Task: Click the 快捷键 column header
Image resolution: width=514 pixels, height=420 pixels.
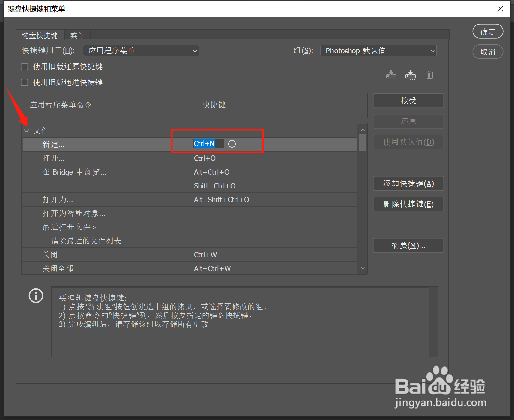Action: click(x=214, y=105)
